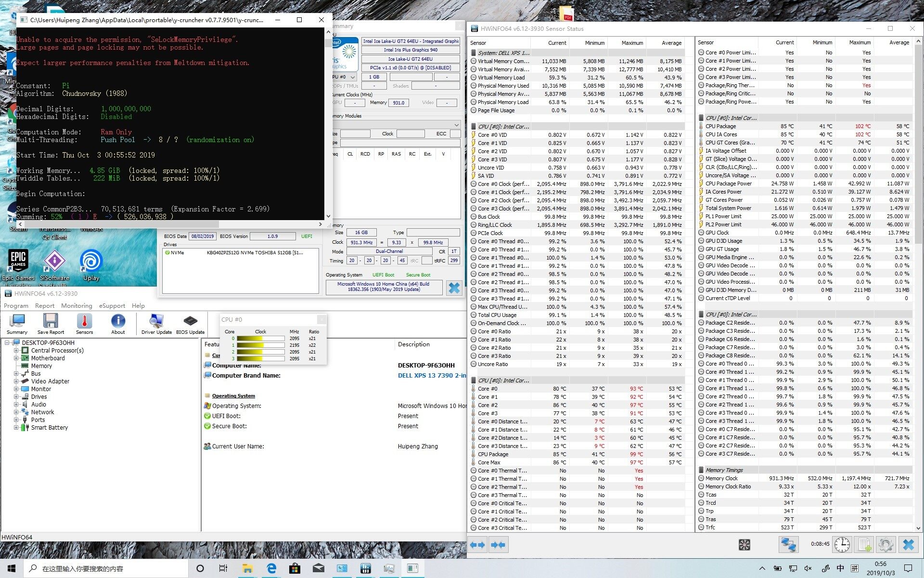Click the About info icon
Screen dimensions: 924x578
(118, 324)
